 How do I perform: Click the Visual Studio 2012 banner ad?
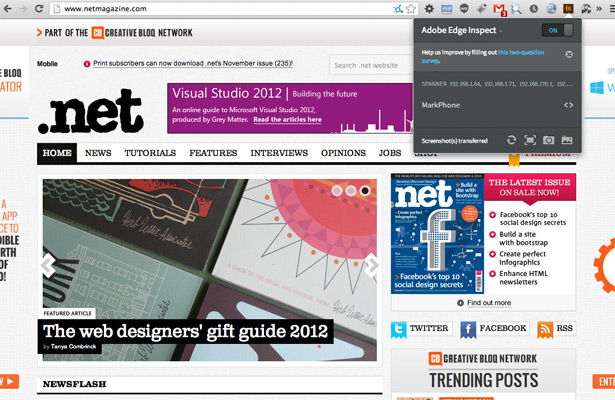point(290,108)
